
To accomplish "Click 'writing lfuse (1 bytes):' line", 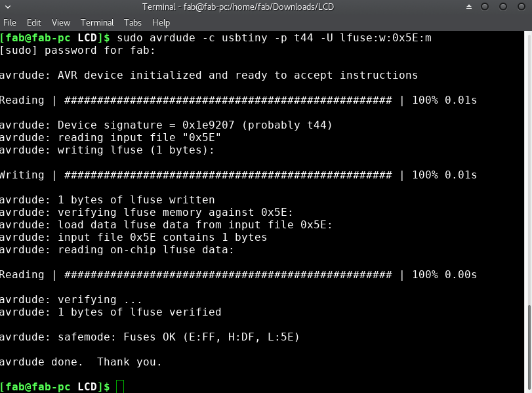I will tap(107, 150).
